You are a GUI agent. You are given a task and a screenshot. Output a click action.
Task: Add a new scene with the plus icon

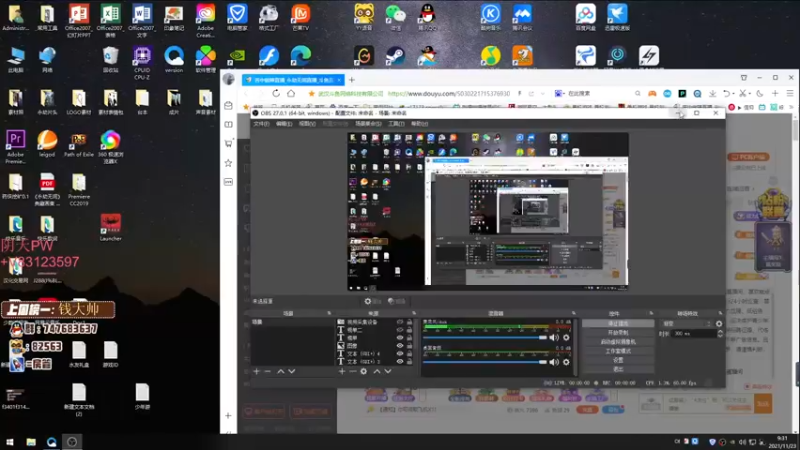coord(257,371)
